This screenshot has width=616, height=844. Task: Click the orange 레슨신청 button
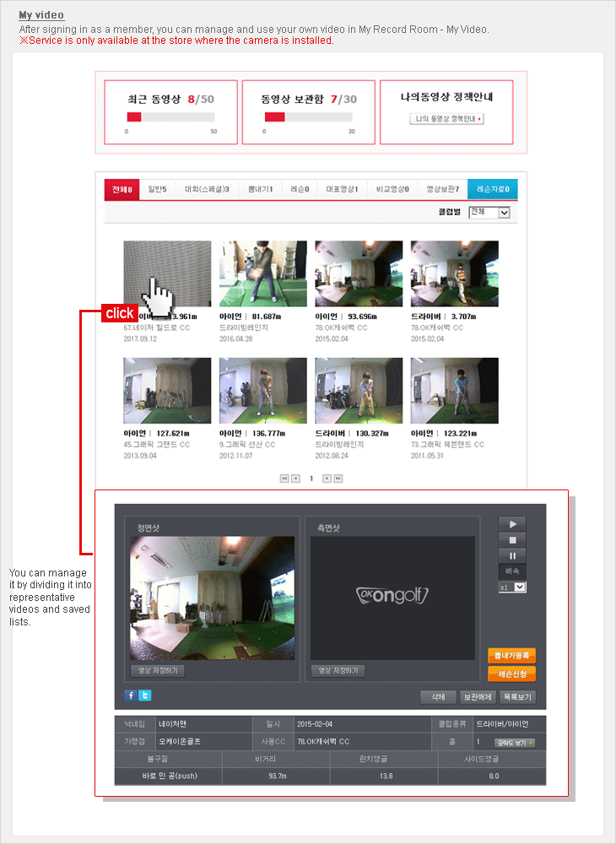pyautogui.click(x=511, y=674)
